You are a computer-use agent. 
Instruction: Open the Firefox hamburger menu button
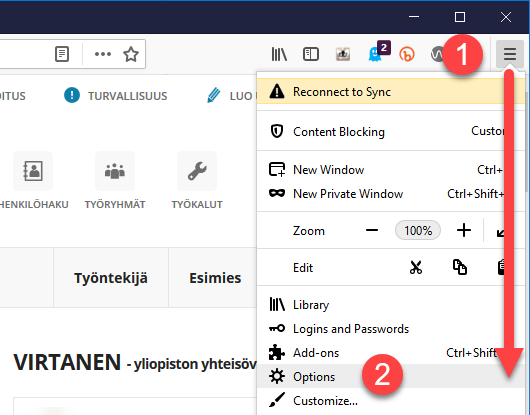point(510,54)
